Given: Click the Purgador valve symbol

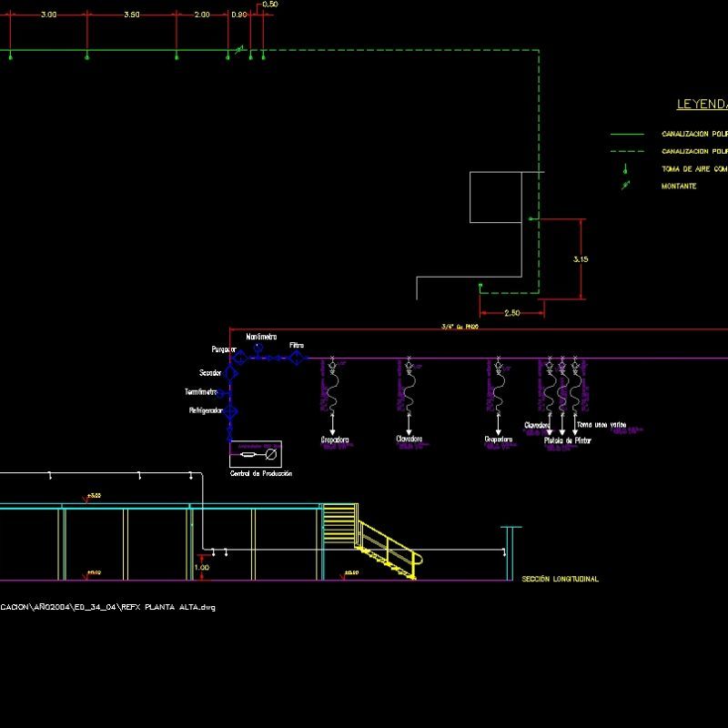Looking at the screenshot, I should 240,357.
